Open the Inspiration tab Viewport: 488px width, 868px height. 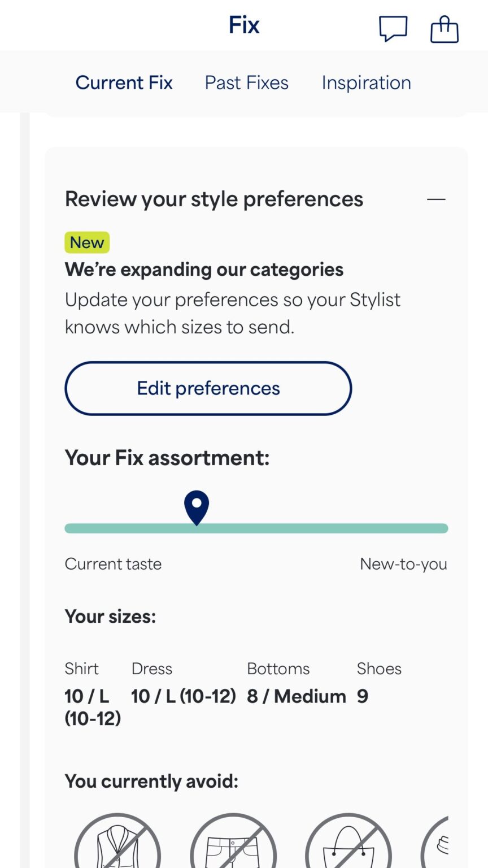[366, 83]
